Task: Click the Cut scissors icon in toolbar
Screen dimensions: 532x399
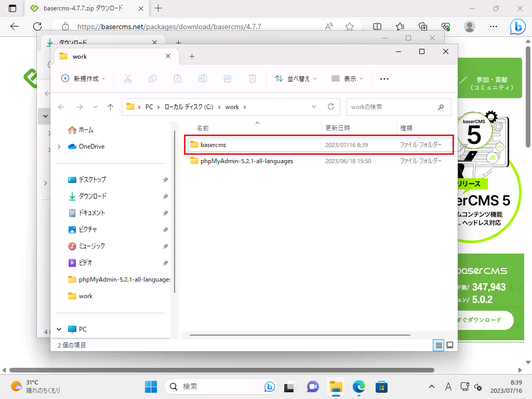Action: tap(128, 78)
